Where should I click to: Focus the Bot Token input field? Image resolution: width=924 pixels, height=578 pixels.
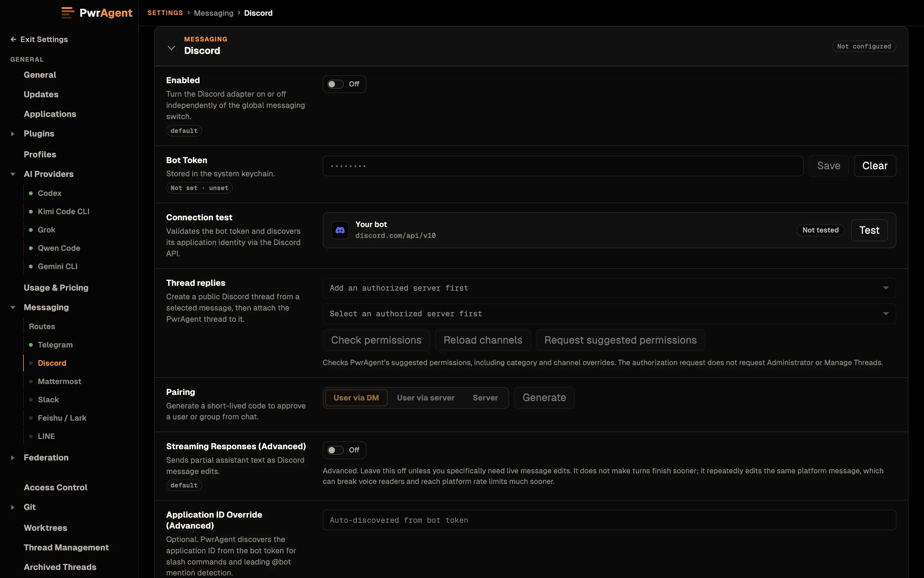[x=563, y=166]
